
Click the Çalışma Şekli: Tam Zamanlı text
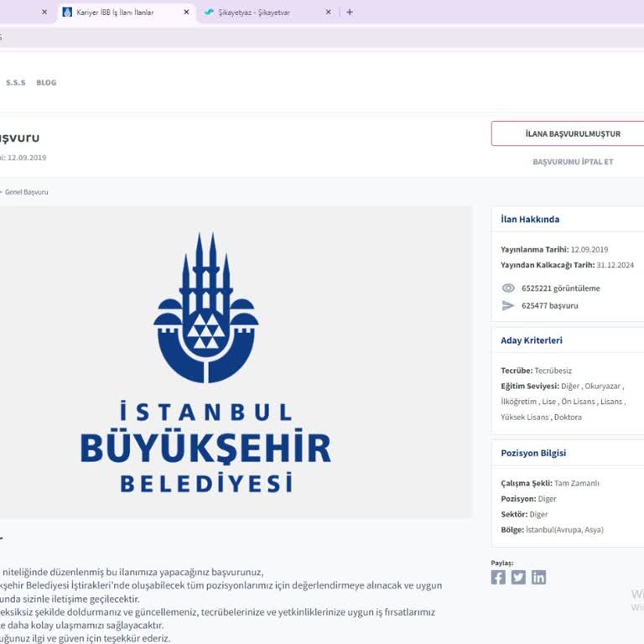tap(550, 483)
